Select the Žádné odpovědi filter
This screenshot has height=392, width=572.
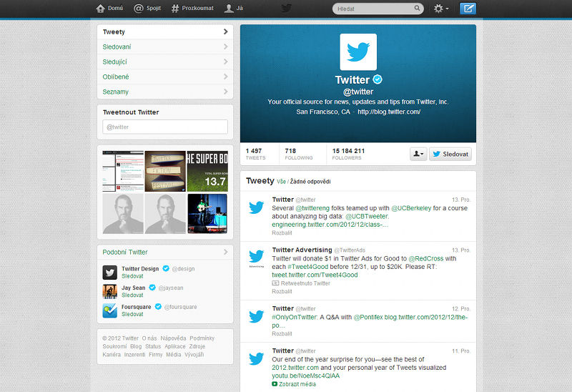pos(310,182)
